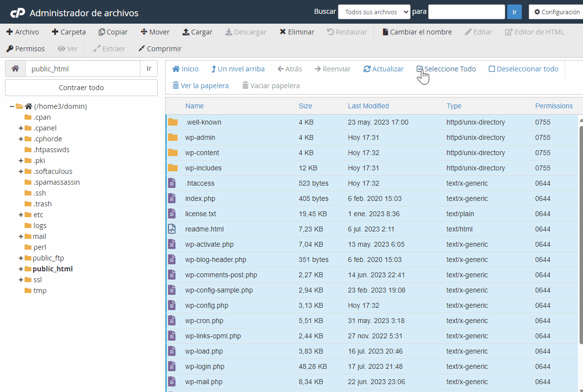Click the blue Ir search button
This screenshot has height=392, width=583.
(514, 12)
